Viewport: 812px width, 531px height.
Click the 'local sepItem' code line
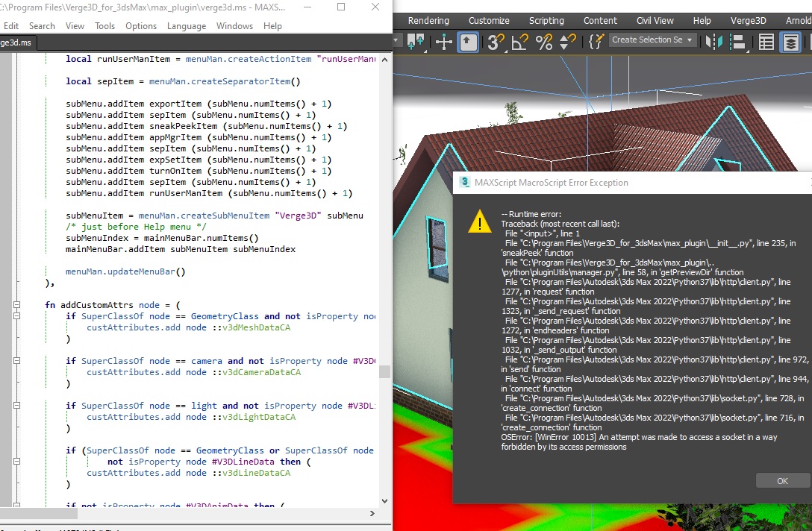(183, 81)
